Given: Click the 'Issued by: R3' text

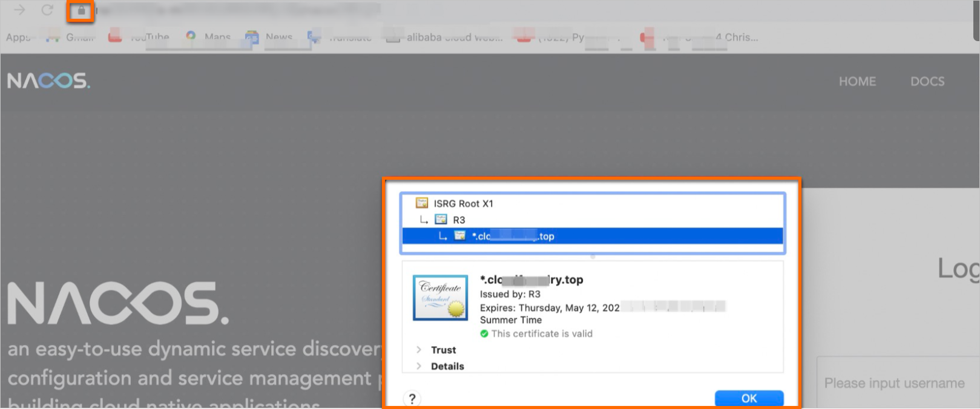Looking at the screenshot, I should (x=510, y=294).
